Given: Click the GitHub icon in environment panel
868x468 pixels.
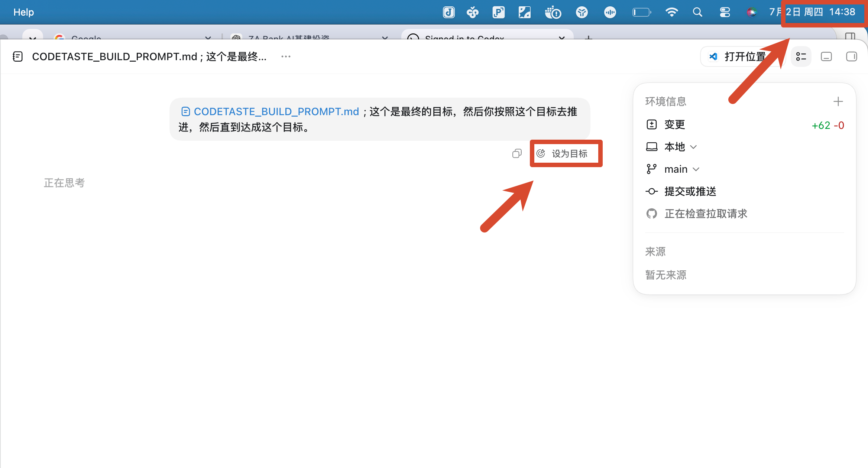Looking at the screenshot, I should point(651,214).
